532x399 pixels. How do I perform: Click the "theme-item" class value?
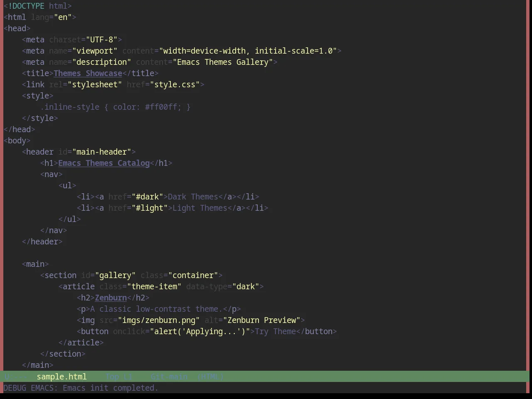pos(154,286)
